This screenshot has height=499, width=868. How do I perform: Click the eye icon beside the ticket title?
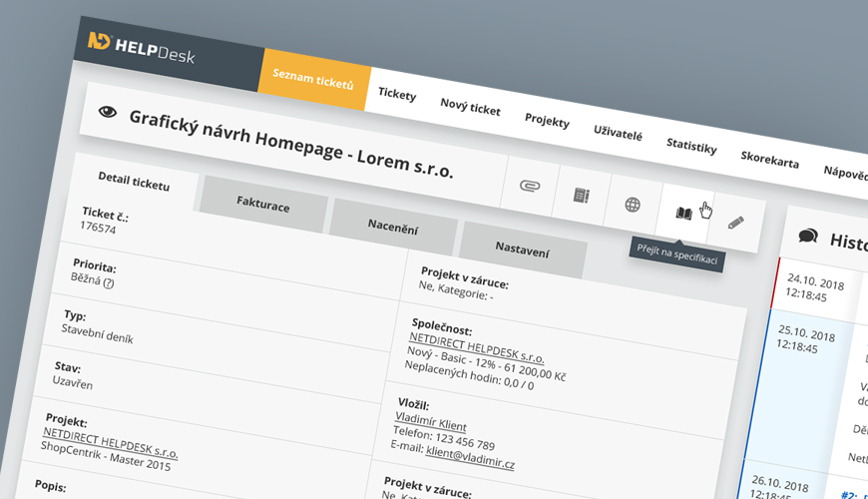point(108,113)
